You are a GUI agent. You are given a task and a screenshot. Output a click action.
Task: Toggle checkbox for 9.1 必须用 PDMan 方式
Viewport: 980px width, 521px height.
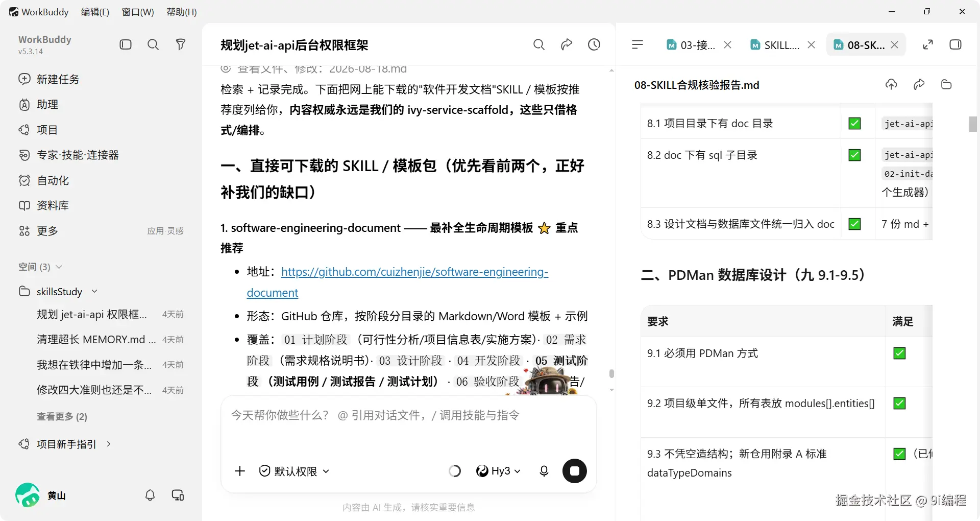tap(899, 353)
